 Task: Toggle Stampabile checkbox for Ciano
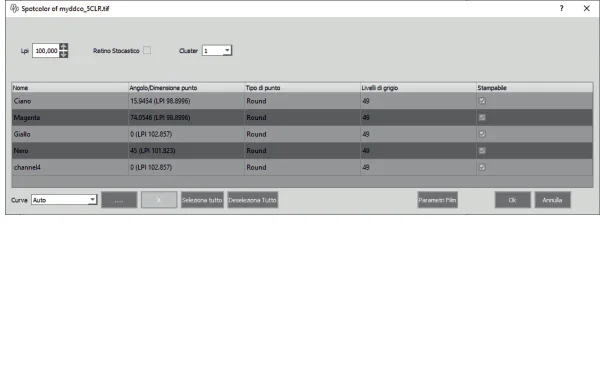482,101
